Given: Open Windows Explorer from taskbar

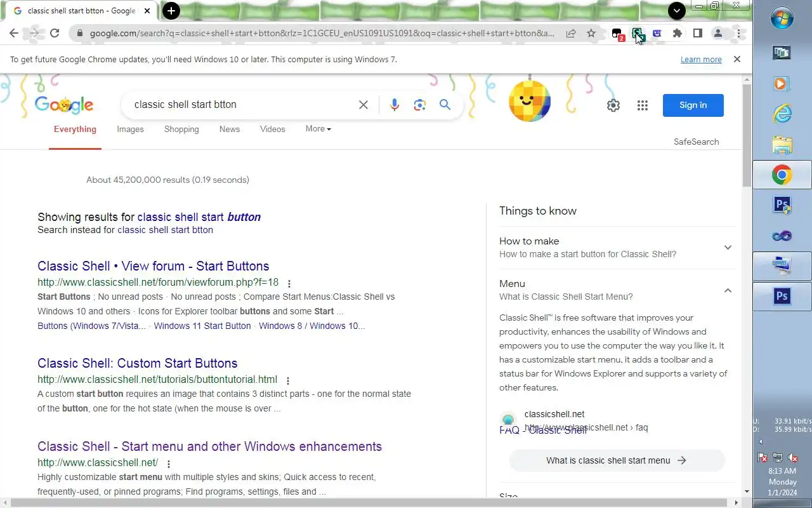Looking at the screenshot, I should point(782,144).
